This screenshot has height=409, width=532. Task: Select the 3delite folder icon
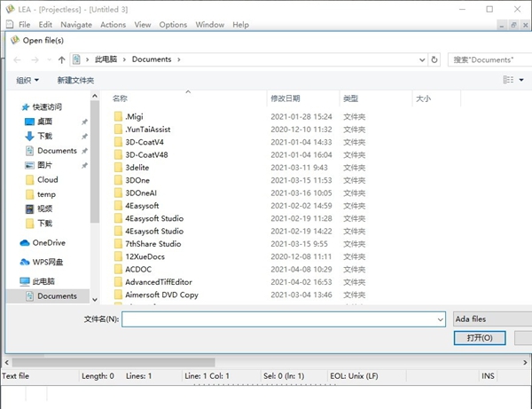pos(118,168)
